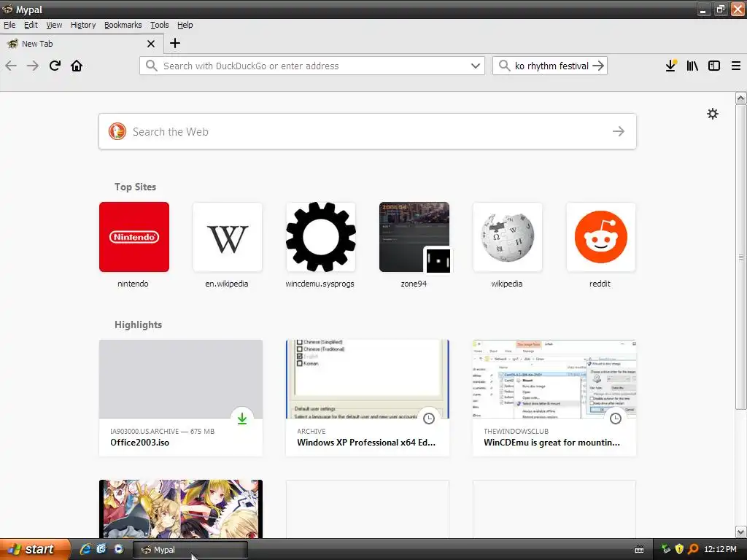
Task: Click the network tray icon beside the shield
Action: pyautogui.click(x=666, y=549)
